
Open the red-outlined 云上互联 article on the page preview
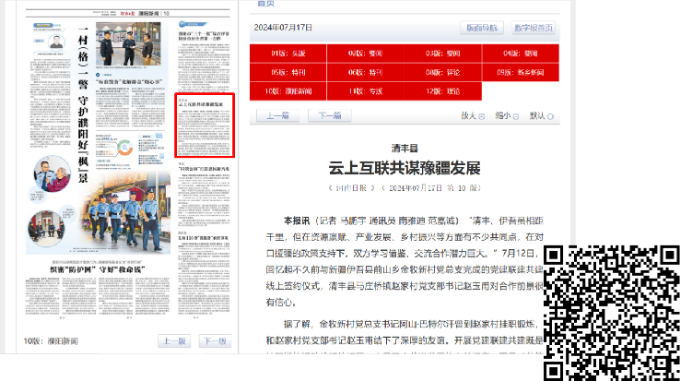[205, 125]
